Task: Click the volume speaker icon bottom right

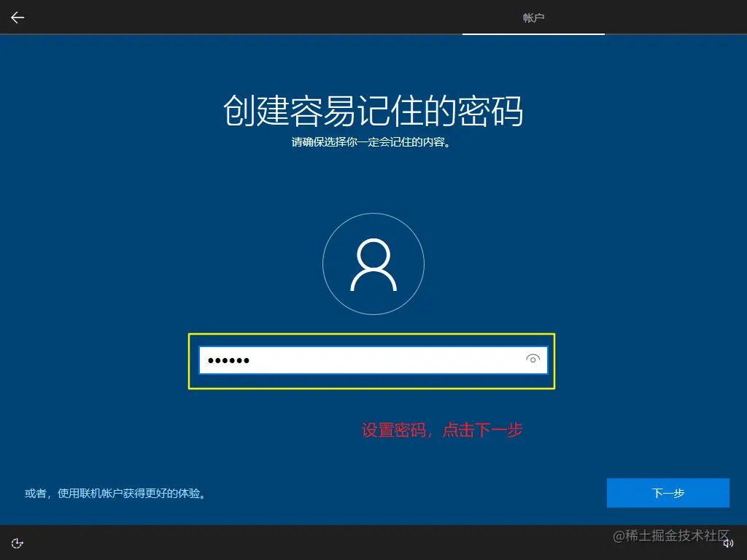Action: coord(729,542)
